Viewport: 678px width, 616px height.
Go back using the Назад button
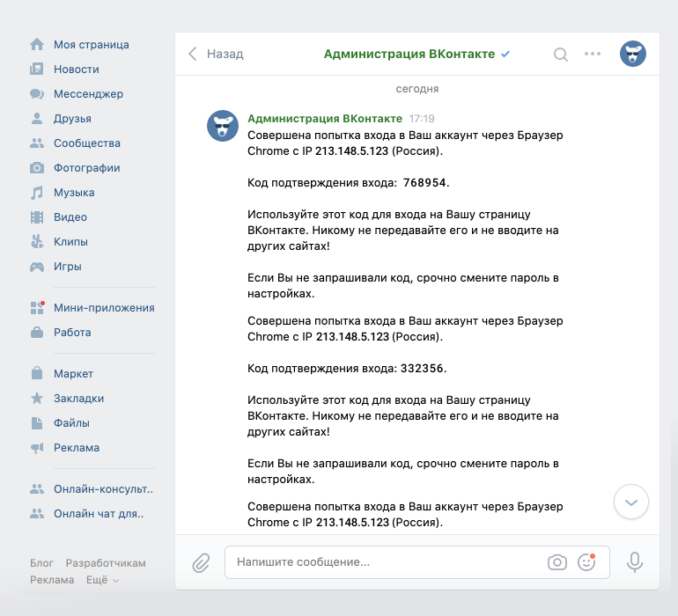coord(217,54)
